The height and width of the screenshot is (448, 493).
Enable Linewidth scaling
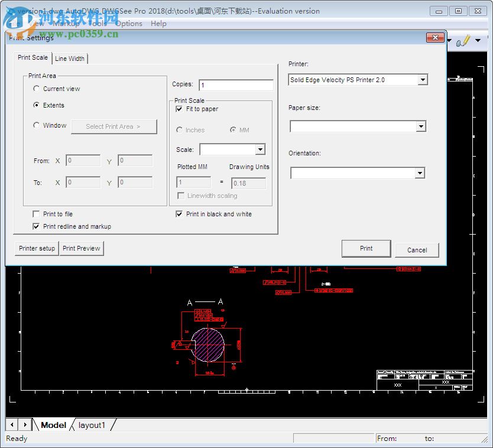click(x=180, y=196)
